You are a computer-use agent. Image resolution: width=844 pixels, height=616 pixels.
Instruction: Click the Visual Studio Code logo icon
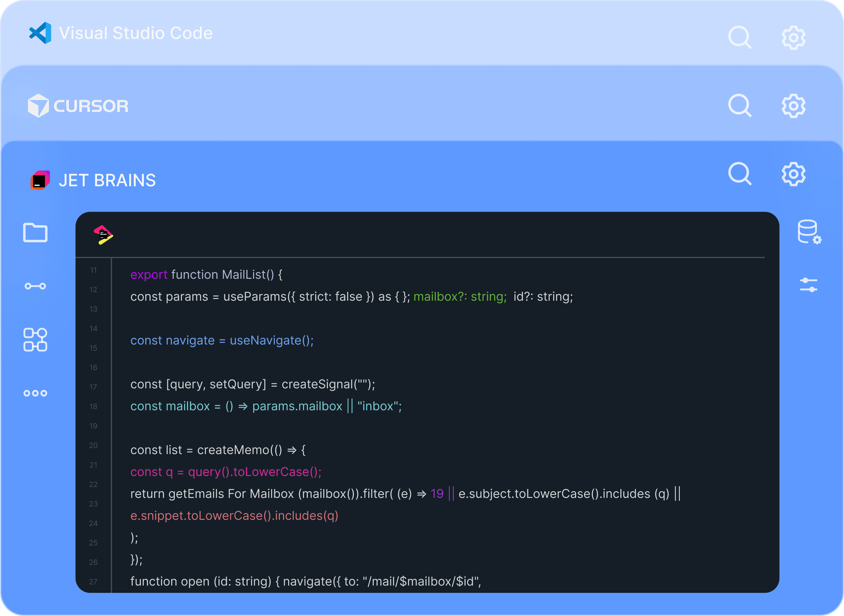pyautogui.click(x=41, y=33)
